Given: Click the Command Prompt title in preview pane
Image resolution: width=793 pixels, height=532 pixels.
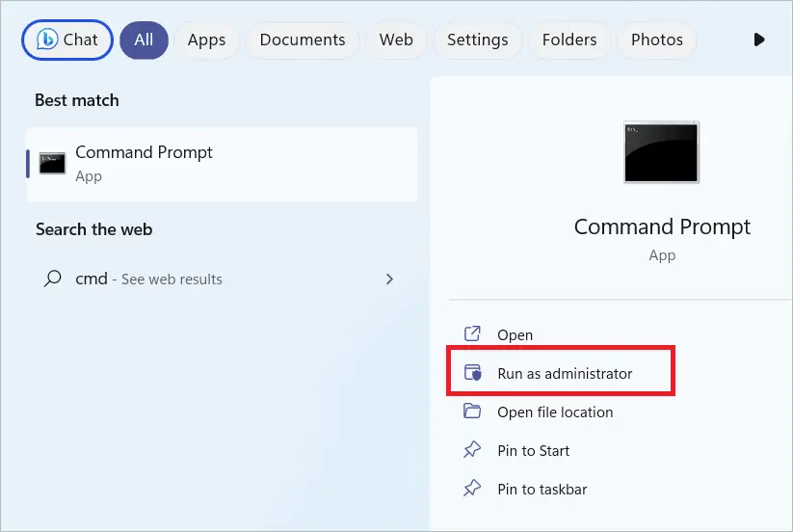Looking at the screenshot, I should coord(662,227).
